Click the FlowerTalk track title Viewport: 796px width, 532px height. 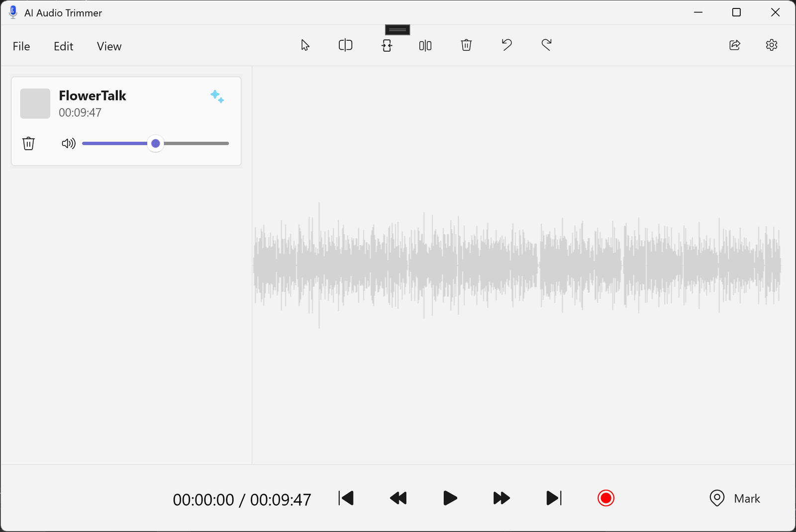93,95
